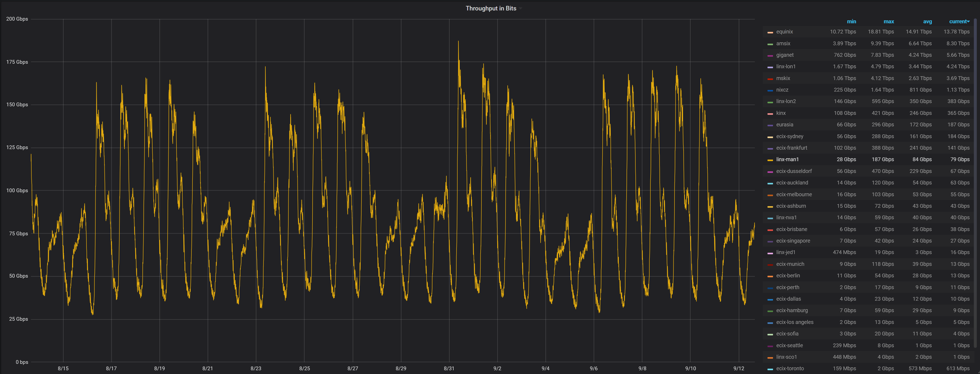Click the mskix red color indicator

pyautogui.click(x=770, y=79)
